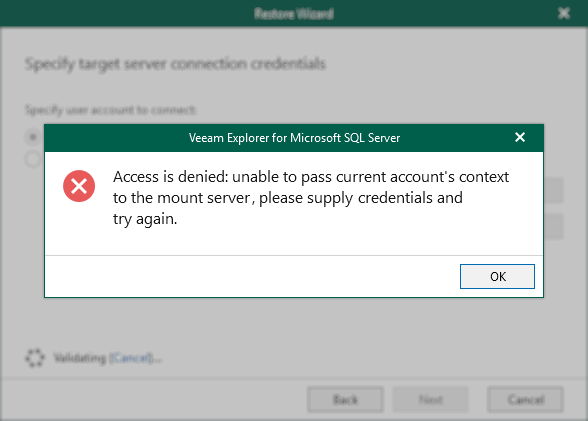Screen dimensions: 588x421
Task: Click OK in the Veeam error dialog
Action: click(x=497, y=276)
